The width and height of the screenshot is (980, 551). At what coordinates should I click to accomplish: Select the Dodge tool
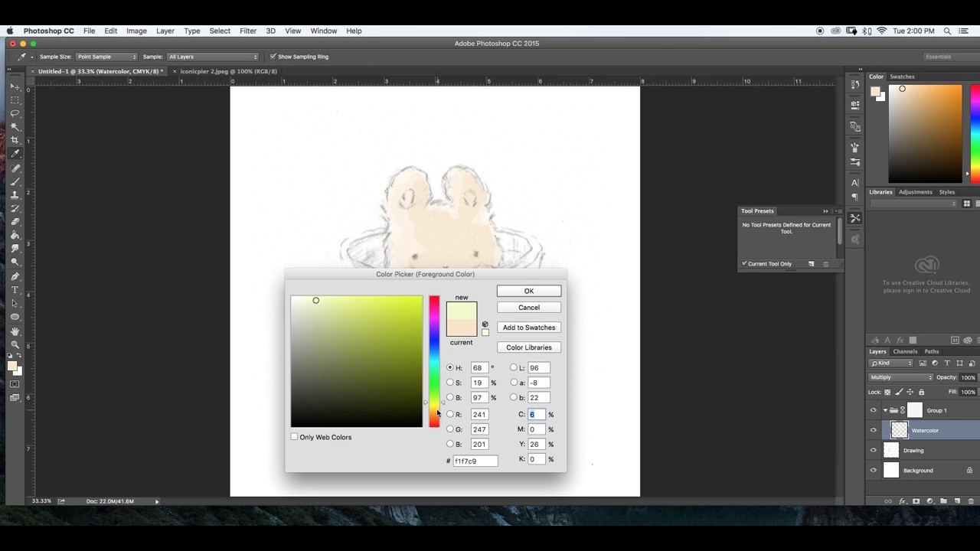[x=15, y=262]
